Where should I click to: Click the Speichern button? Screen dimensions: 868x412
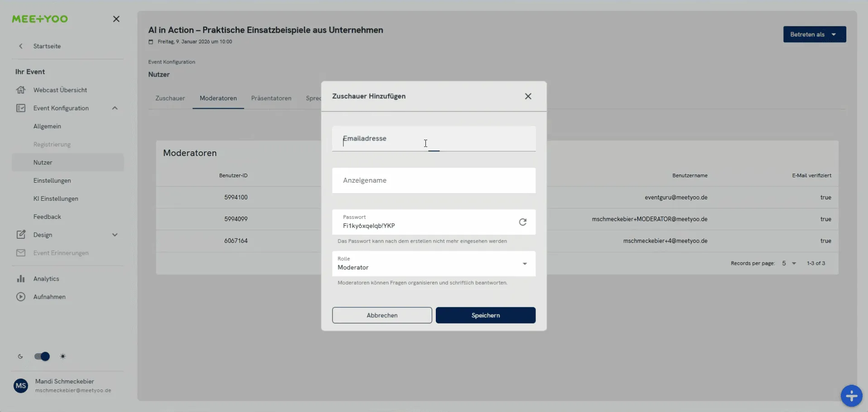(485, 315)
